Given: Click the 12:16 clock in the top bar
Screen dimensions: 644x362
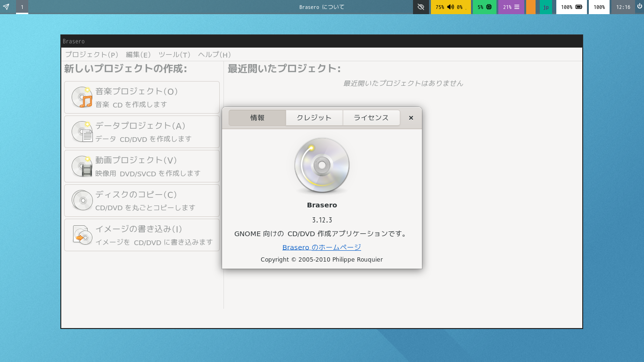Looking at the screenshot, I should 623,7.
